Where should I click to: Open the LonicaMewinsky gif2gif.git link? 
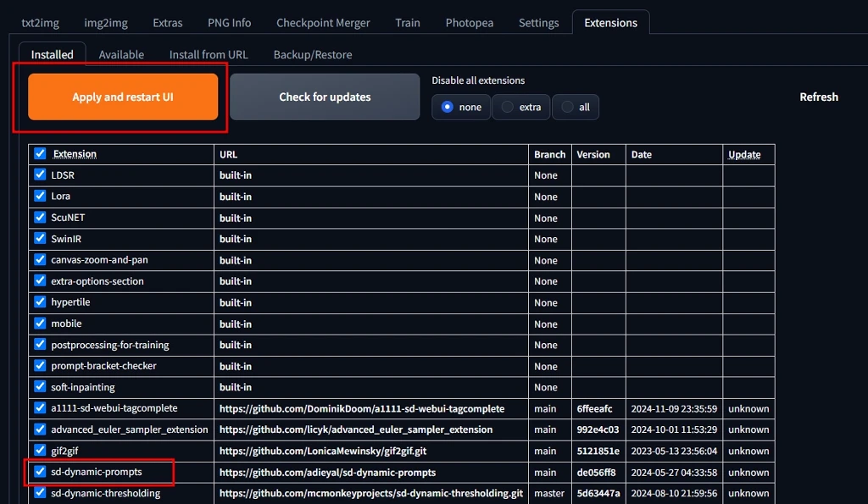click(323, 451)
